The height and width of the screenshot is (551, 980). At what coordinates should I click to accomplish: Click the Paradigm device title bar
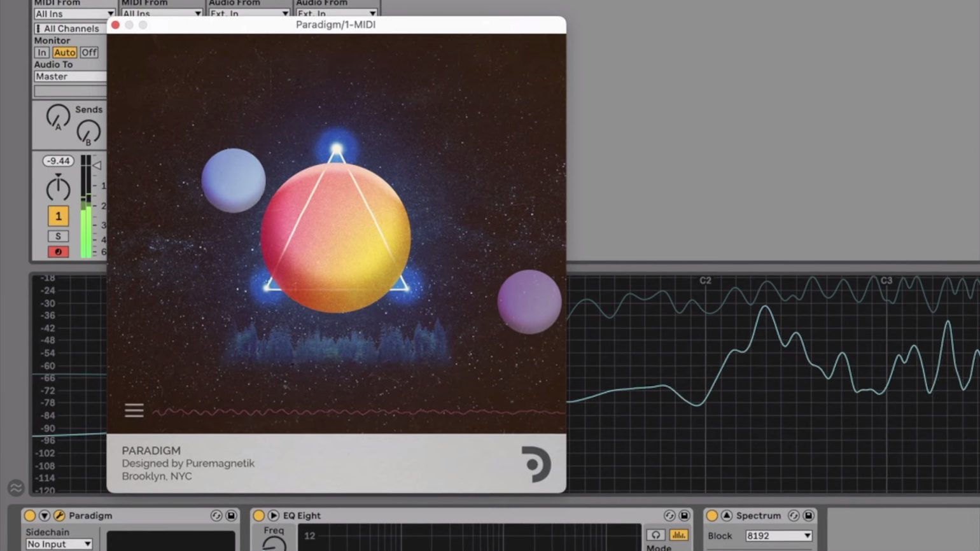[x=130, y=515]
